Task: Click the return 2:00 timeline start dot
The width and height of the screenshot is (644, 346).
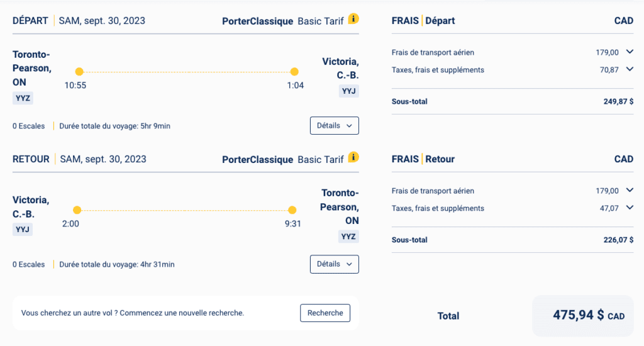Action: (77, 210)
